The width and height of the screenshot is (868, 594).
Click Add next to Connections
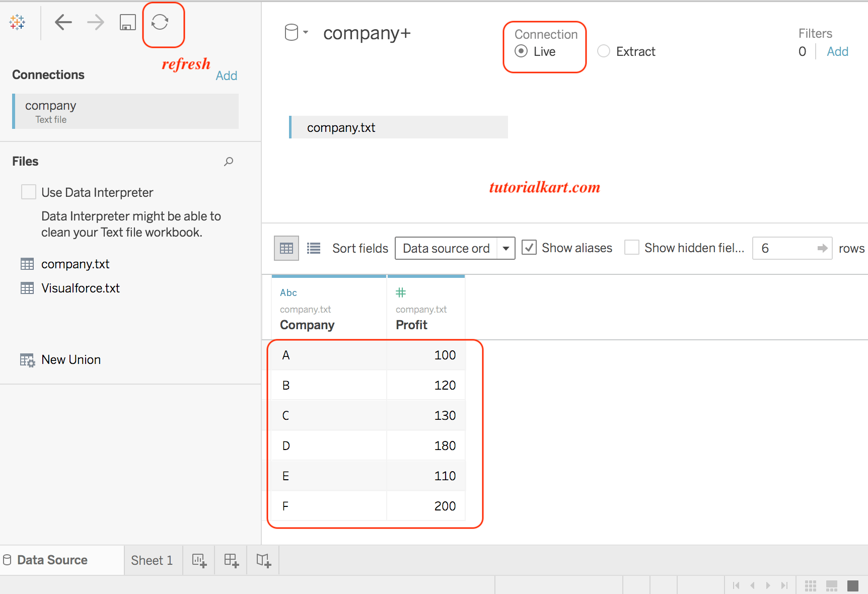click(227, 75)
